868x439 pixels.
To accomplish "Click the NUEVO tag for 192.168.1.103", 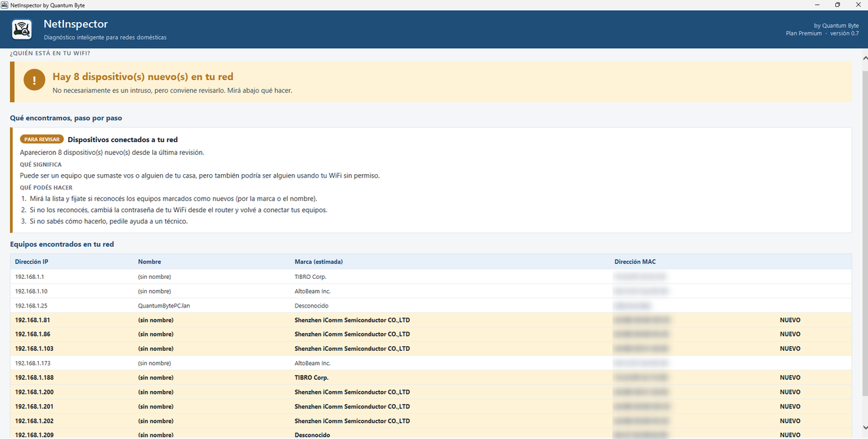I will point(790,349).
